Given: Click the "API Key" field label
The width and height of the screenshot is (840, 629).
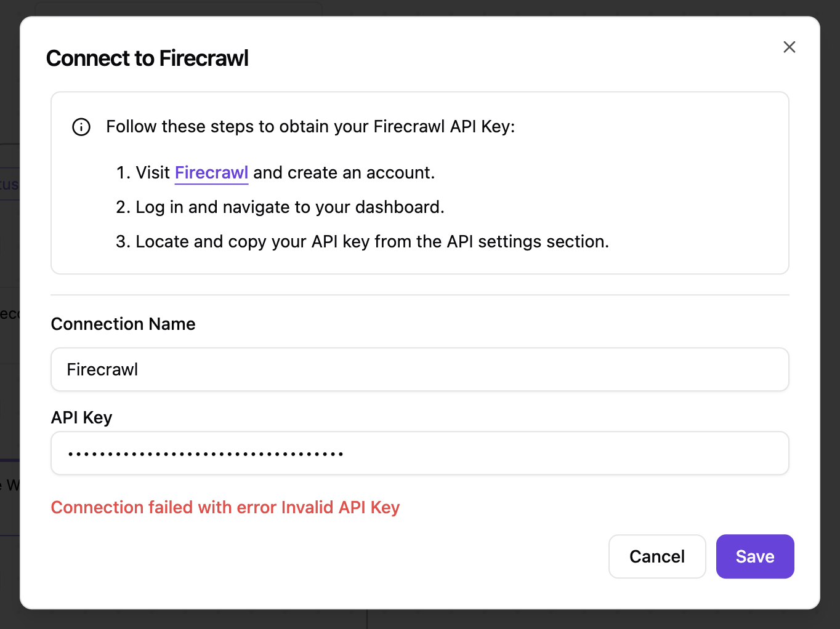Looking at the screenshot, I should coord(81,418).
